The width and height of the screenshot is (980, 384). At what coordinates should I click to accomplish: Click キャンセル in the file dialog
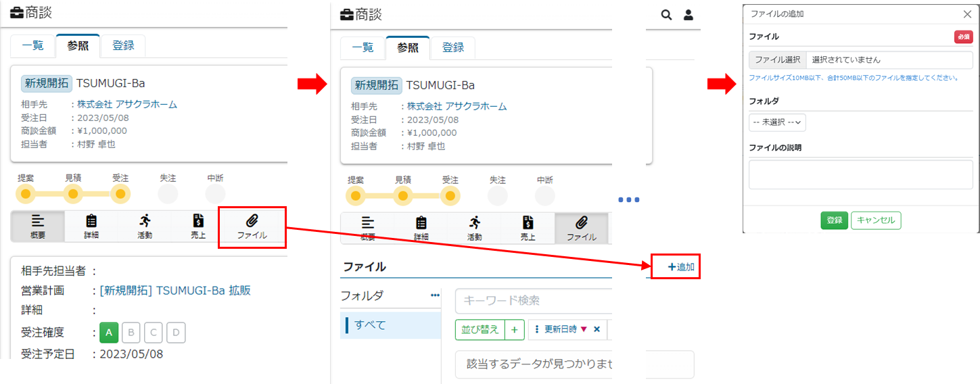click(x=876, y=220)
